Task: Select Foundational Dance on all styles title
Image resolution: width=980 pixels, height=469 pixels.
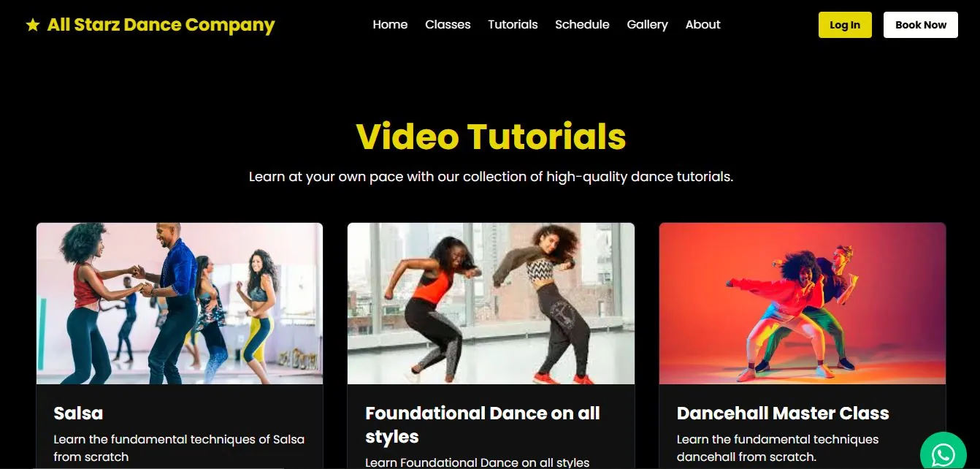Action: 483,425
